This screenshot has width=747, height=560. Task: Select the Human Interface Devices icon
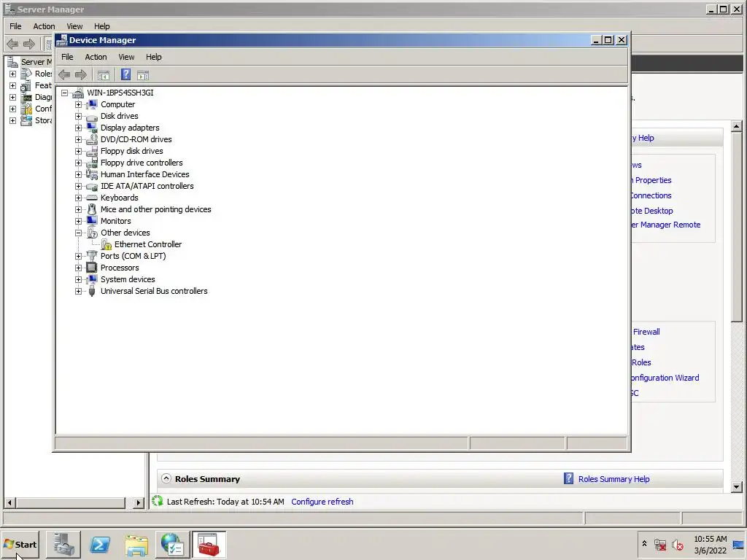click(92, 174)
